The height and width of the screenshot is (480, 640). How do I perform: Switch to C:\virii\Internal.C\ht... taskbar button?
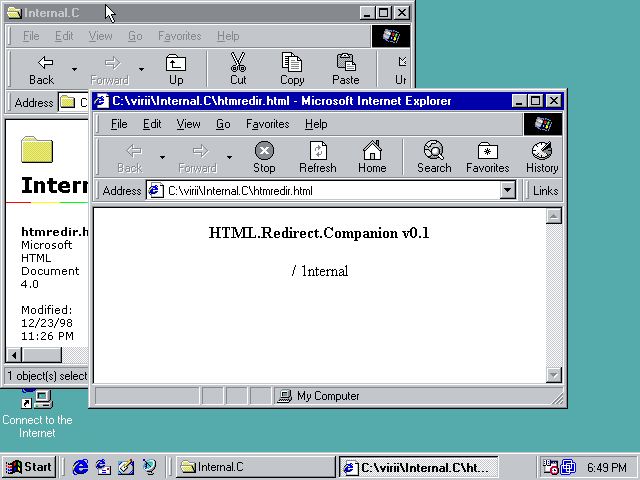419,467
